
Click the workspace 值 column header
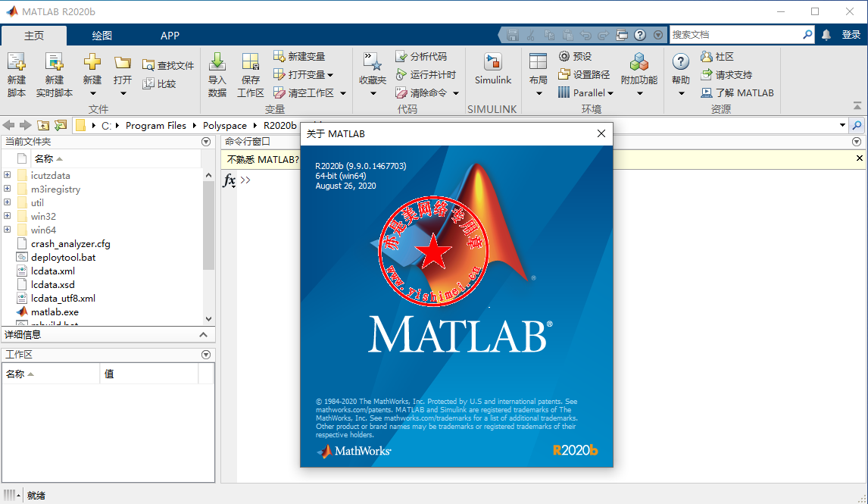point(149,374)
